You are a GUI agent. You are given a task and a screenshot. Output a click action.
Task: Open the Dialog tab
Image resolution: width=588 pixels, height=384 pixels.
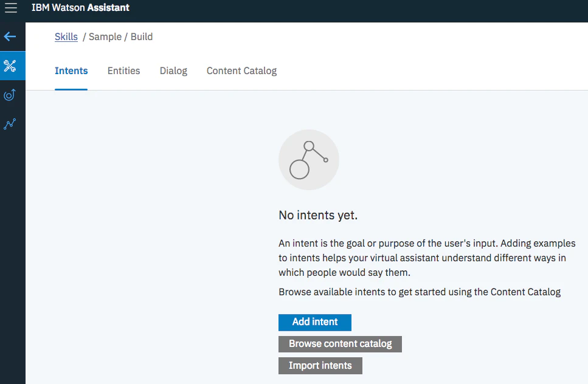[173, 71]
